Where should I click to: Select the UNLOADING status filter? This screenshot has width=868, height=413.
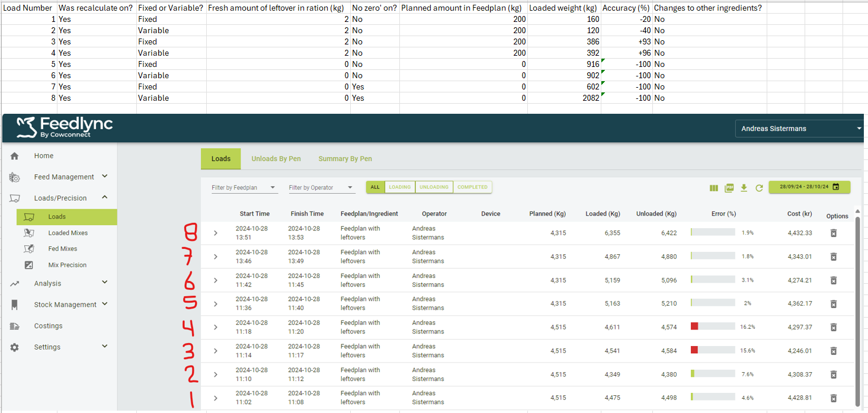pos(434,187)
